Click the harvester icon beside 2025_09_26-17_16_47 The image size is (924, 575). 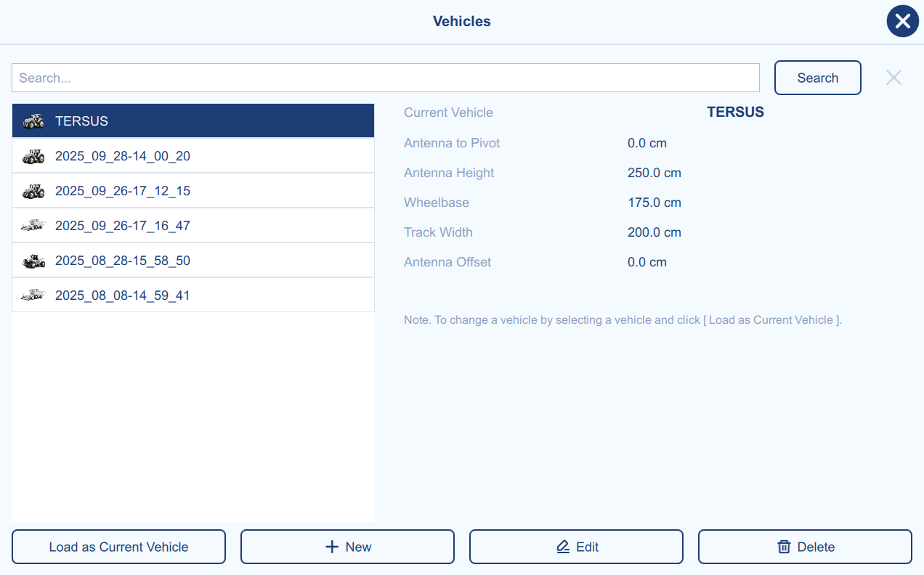tap(33, 226)
